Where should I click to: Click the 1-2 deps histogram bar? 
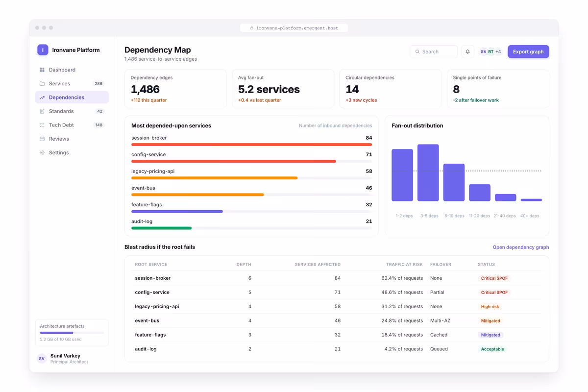coord(402,175)
